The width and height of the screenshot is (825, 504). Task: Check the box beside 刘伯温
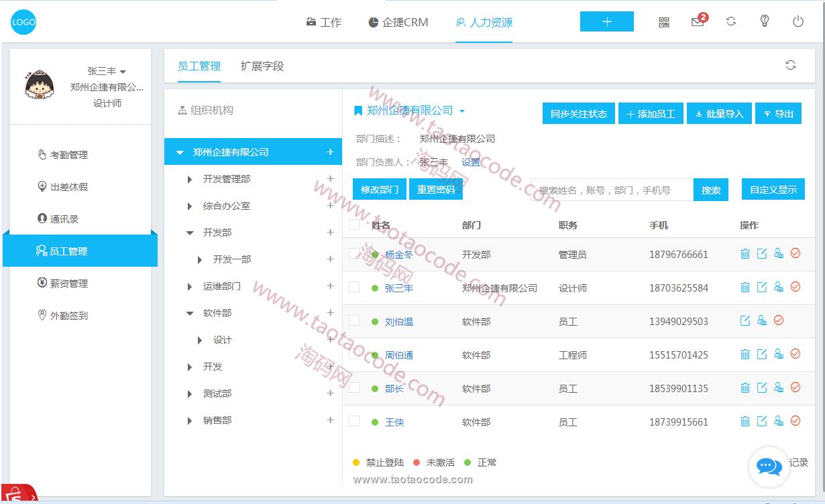[354, 320]
